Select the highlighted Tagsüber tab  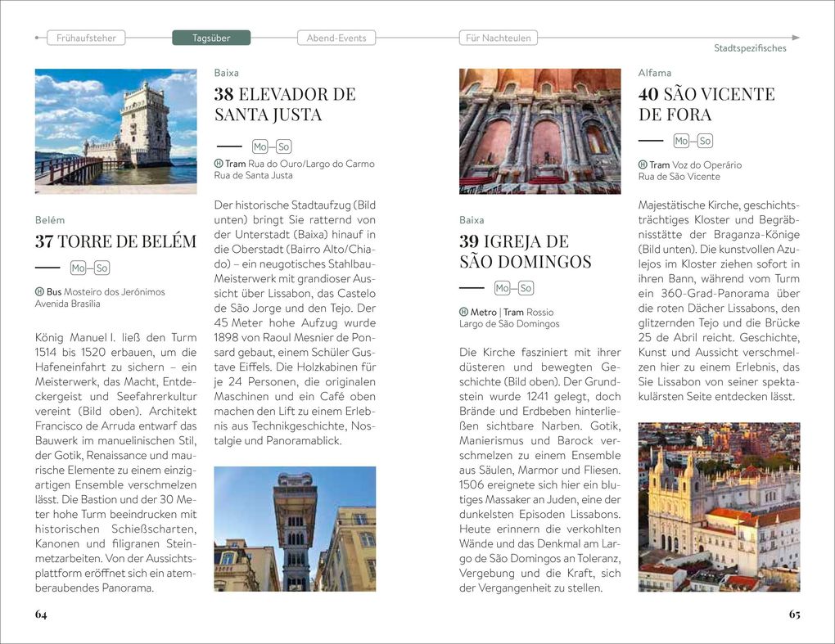pos(211,38)
